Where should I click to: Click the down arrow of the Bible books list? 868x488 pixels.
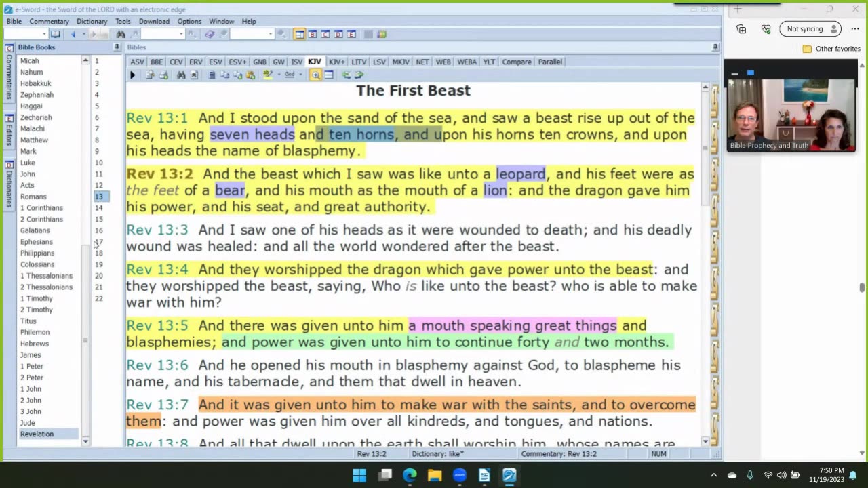coord(85,441)
